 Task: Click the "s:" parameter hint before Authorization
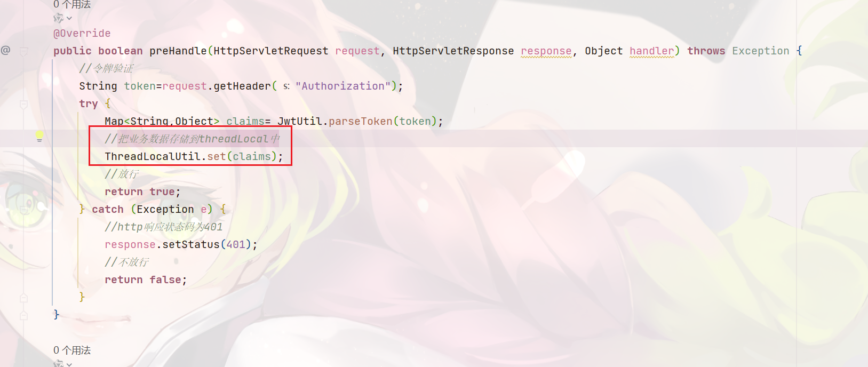pyautogui.click(x=286, y=86)
